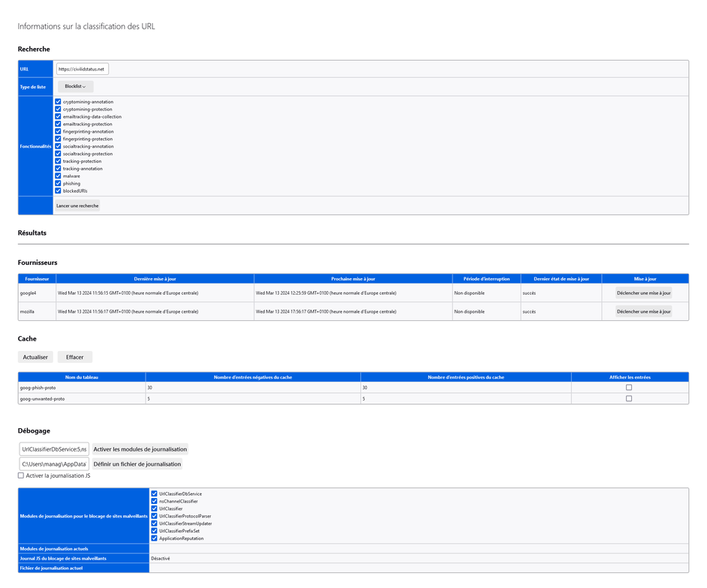Toggle fingerprinting-protection checkbox
Screen dimensions: 707x588
click(x=58, y=139)
